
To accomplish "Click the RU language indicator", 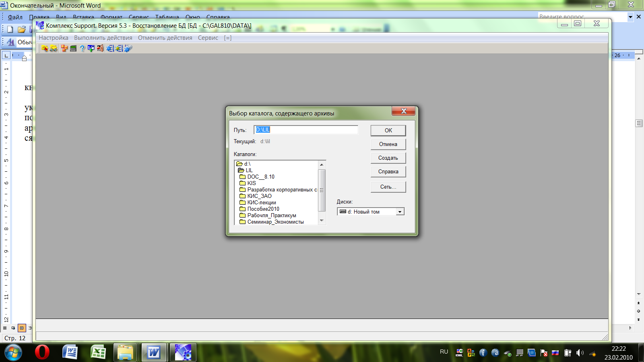I will [x=444, y=352].
